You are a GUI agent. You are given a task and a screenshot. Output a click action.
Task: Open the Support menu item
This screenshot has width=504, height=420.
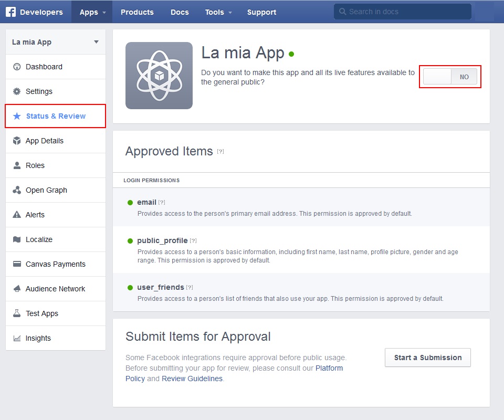tap(261, 12)
